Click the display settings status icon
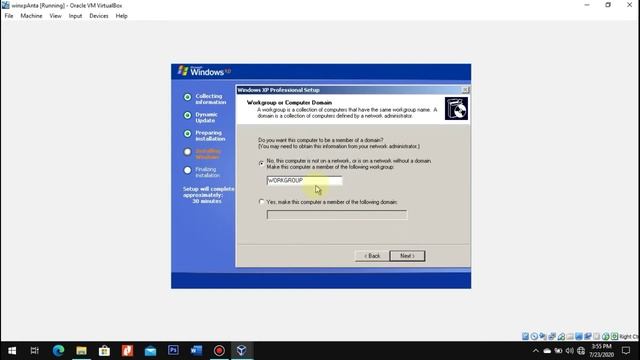Viewport: 640px width, 360px height. 579,337
